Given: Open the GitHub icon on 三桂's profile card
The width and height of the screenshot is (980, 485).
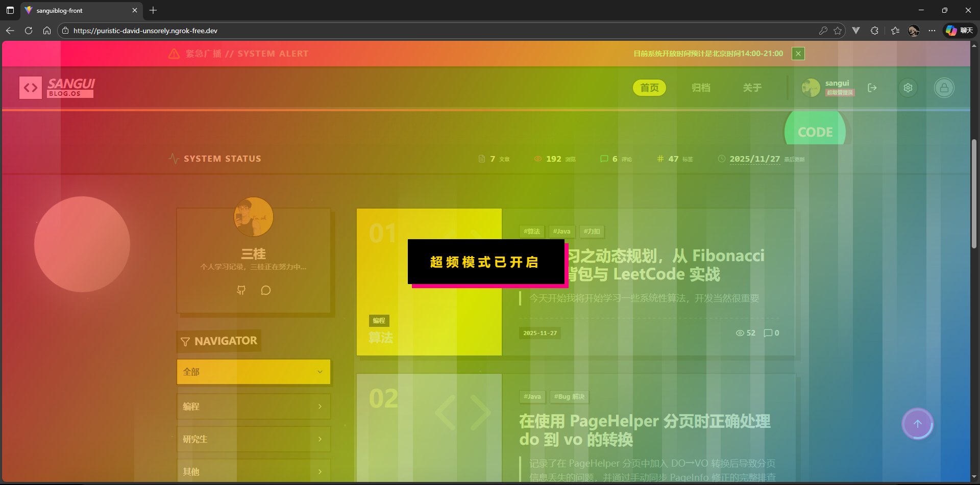Looking at the screenshot, I should coord(241,290).
